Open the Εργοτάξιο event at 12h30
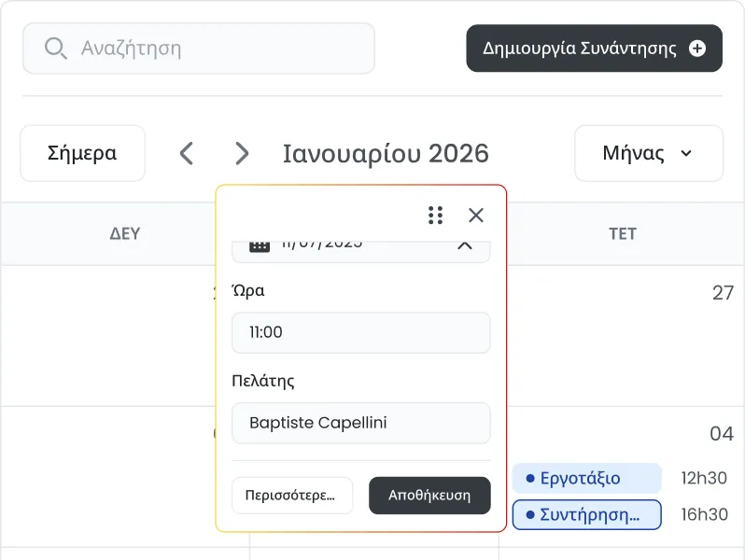This screenshot has width=745, height=560. point(586,478)
